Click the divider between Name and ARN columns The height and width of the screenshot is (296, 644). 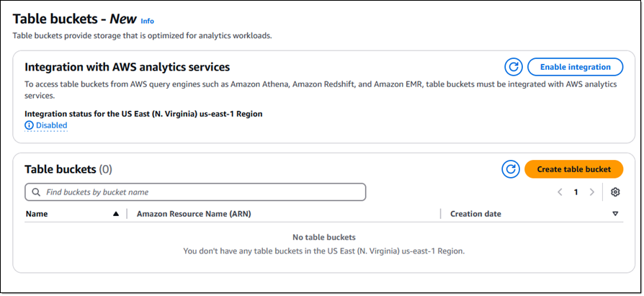click(x=127, y=214)
